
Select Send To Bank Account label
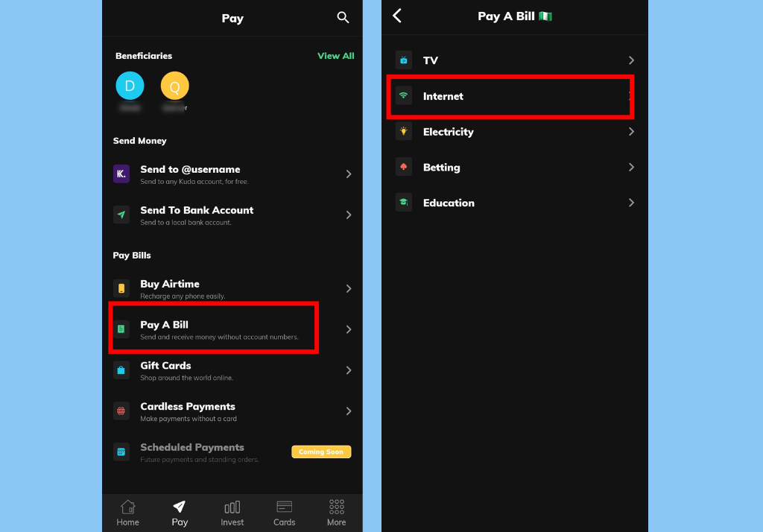[197, 210]
